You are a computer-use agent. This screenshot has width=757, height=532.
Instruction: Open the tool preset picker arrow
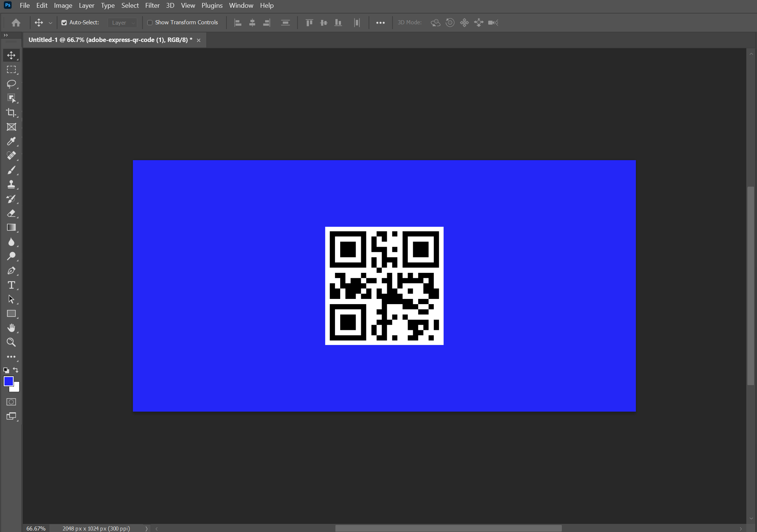pos(50,23)
